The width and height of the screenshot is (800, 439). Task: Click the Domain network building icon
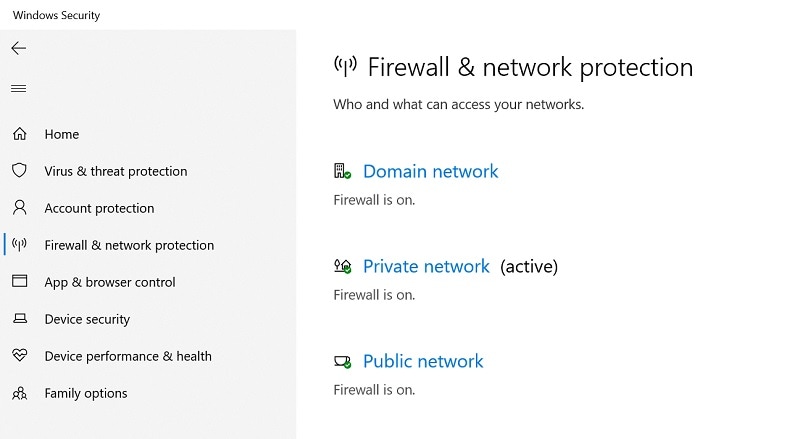click(342, 172)
